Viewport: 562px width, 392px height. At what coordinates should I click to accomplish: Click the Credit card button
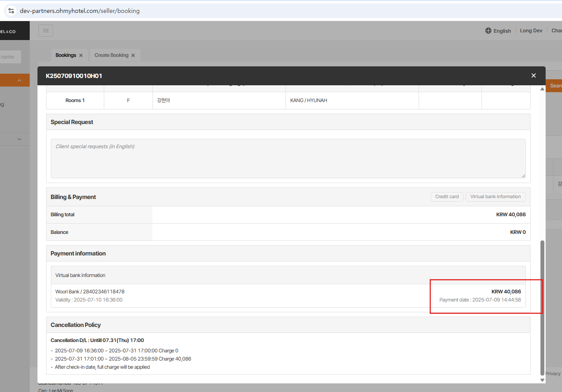(x=447, y=197)
